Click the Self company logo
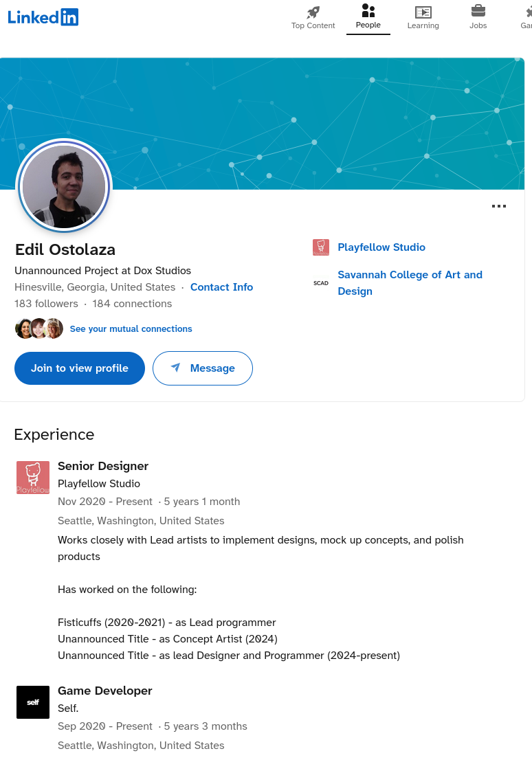This screenshot has width=532, height=760. click(x=33, y=702)
